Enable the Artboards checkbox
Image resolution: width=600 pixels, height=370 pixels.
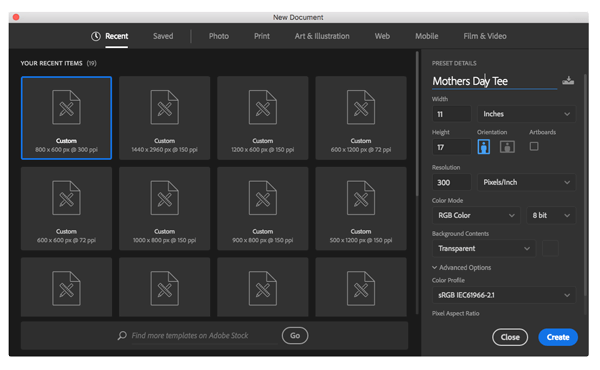[x=534, y=146]
